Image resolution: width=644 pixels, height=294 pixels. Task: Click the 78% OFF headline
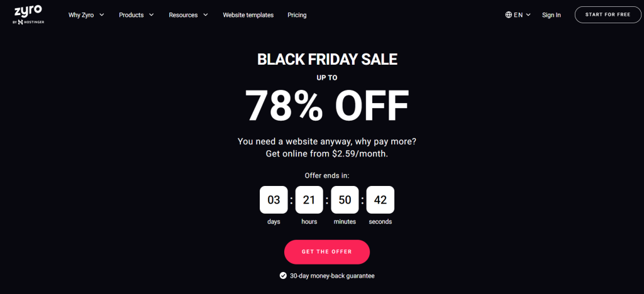pyautogui.click(x=327, y=105)
